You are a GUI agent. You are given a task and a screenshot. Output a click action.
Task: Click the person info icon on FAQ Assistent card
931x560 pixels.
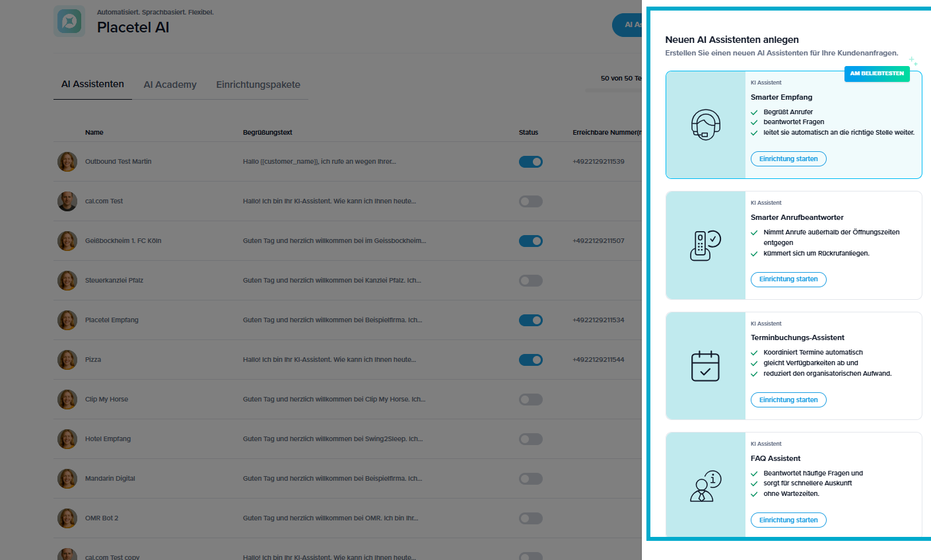705,486
